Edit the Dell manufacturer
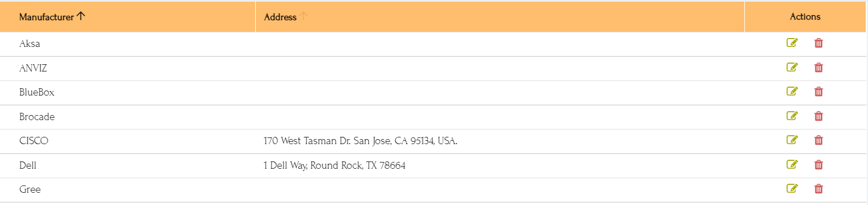 pyautogui.click(x=792, y=165)
